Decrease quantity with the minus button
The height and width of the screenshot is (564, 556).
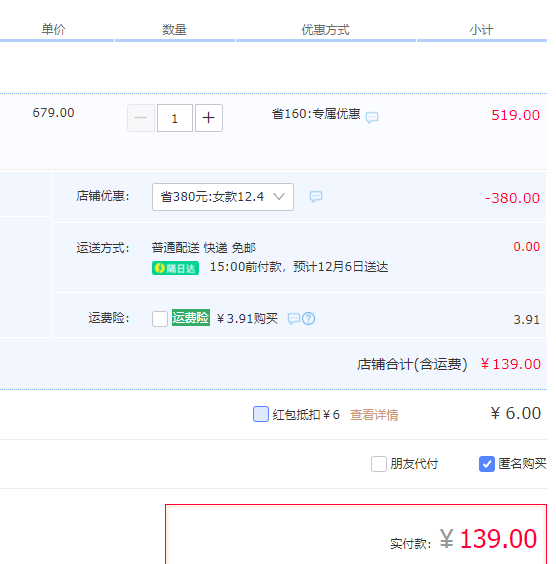click(141, 118)
